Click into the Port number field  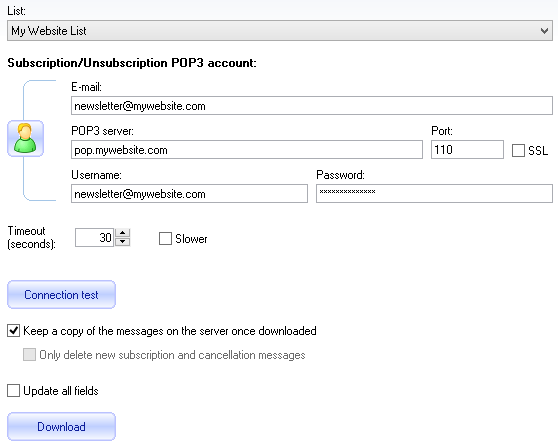point(467,149)
